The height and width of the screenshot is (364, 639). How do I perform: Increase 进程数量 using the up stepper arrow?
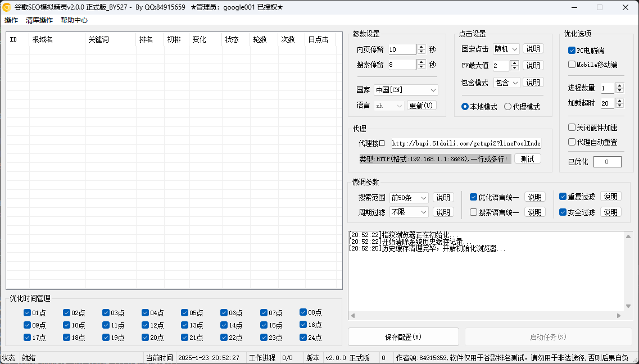click(619, 85)
